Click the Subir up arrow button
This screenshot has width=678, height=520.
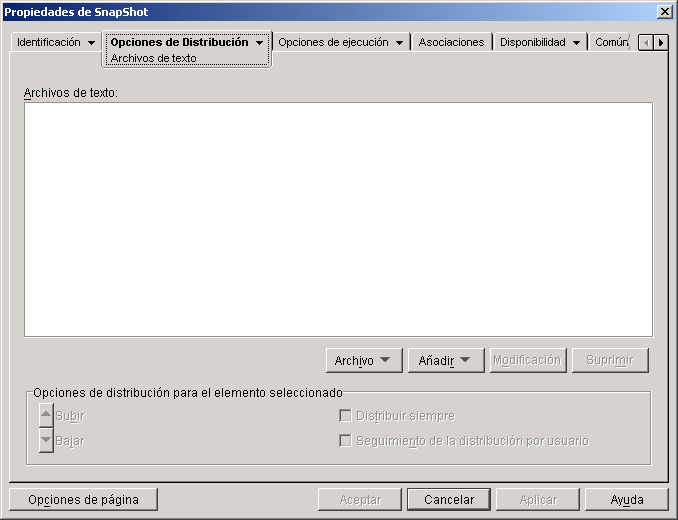[46, 415]
